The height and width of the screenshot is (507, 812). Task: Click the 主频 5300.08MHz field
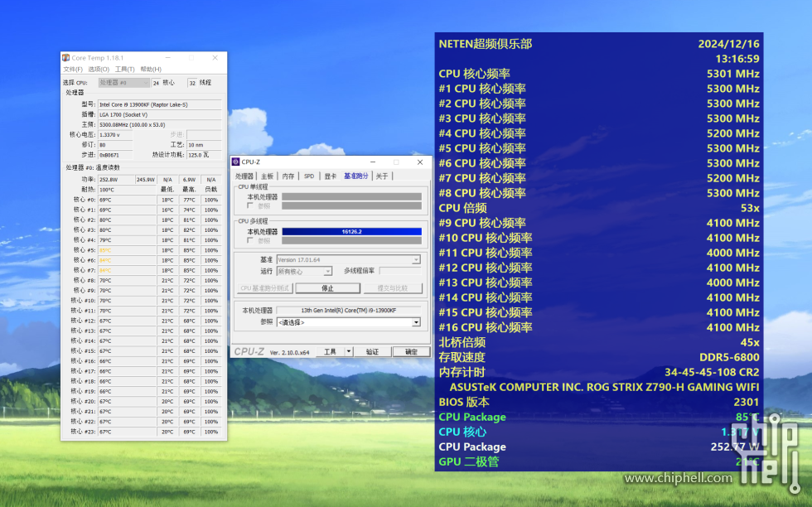tap(160, 125)
